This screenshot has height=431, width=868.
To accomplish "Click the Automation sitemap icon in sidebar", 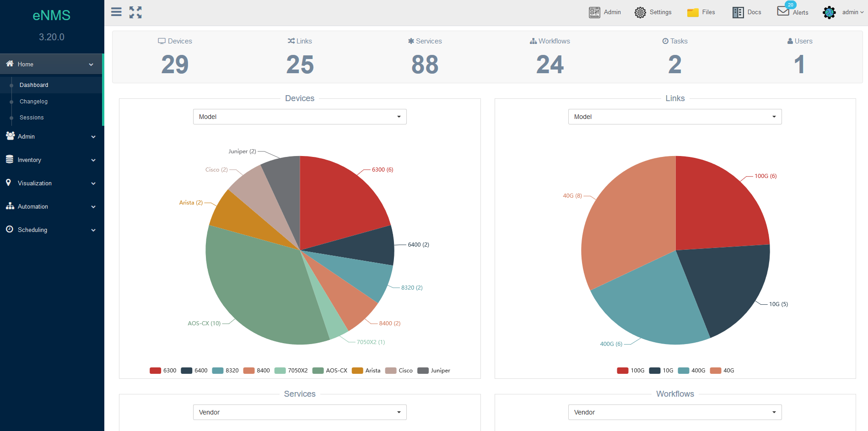I will (10, 206).
